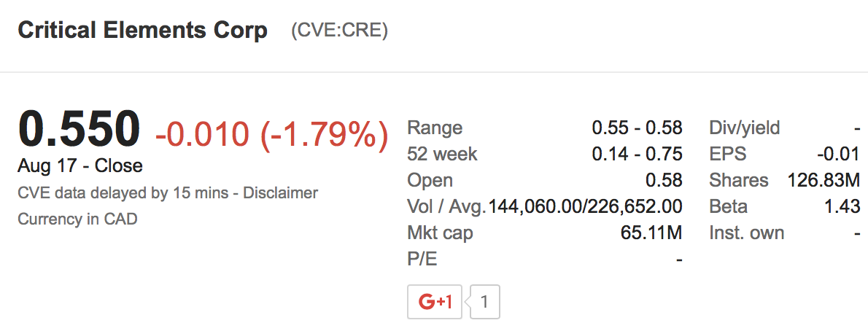Screen dimensions: 868x331
Task: Select the CVE:CRE ticker symbol
Action: (x=339, y=31)
